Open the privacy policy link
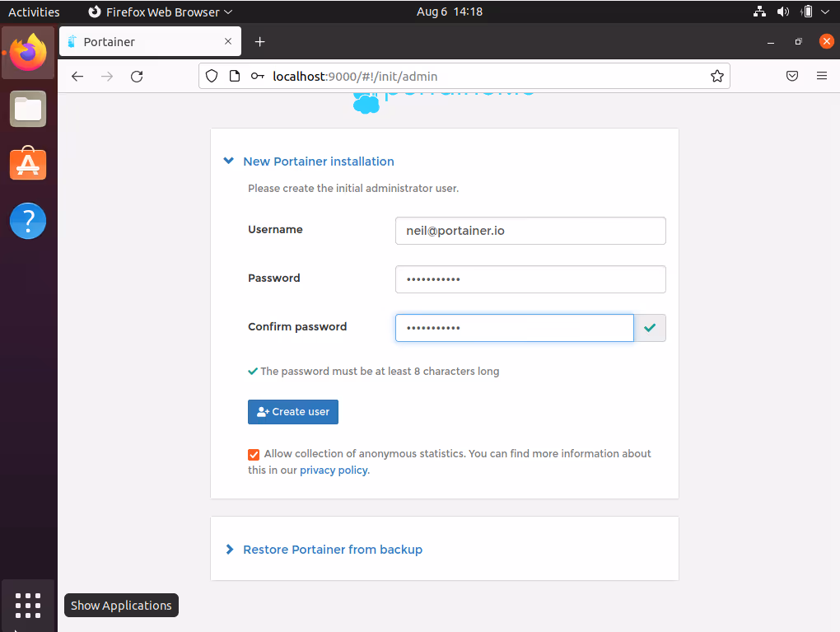 point(334,470)
